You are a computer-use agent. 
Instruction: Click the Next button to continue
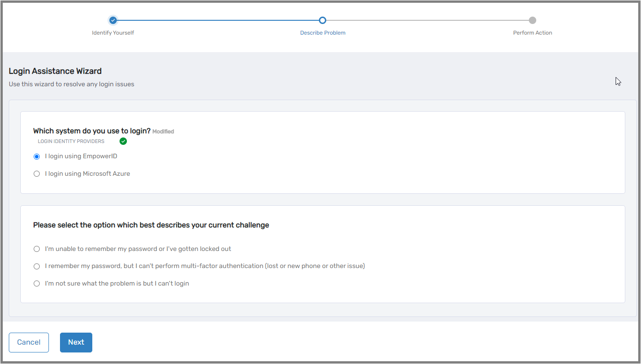(76, 342)
